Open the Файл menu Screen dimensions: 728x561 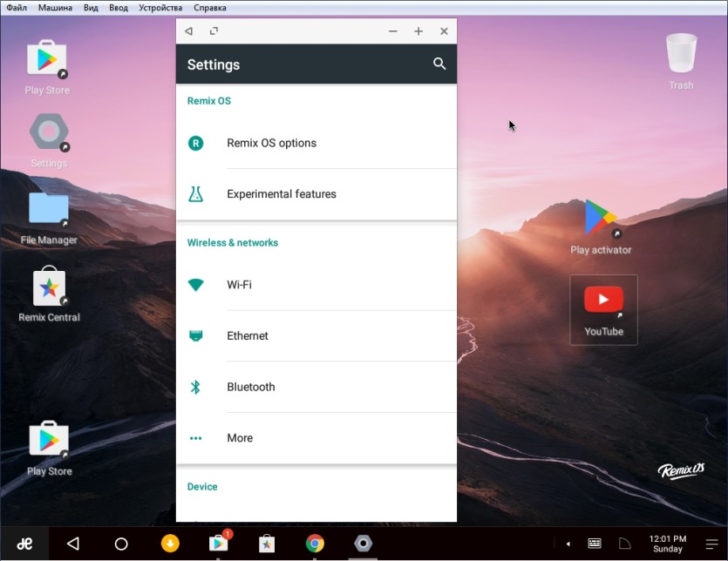[17, 8]
